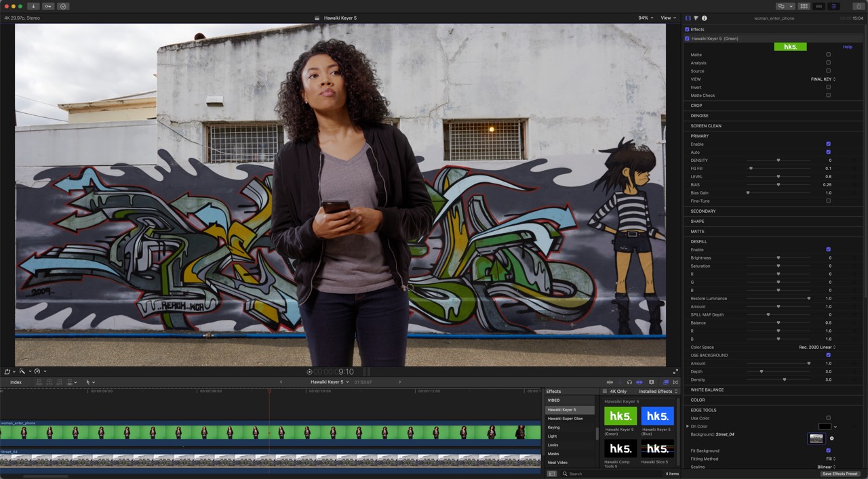Select the Looks effects category
Viewport: 868px width, 479px height.
553,445
